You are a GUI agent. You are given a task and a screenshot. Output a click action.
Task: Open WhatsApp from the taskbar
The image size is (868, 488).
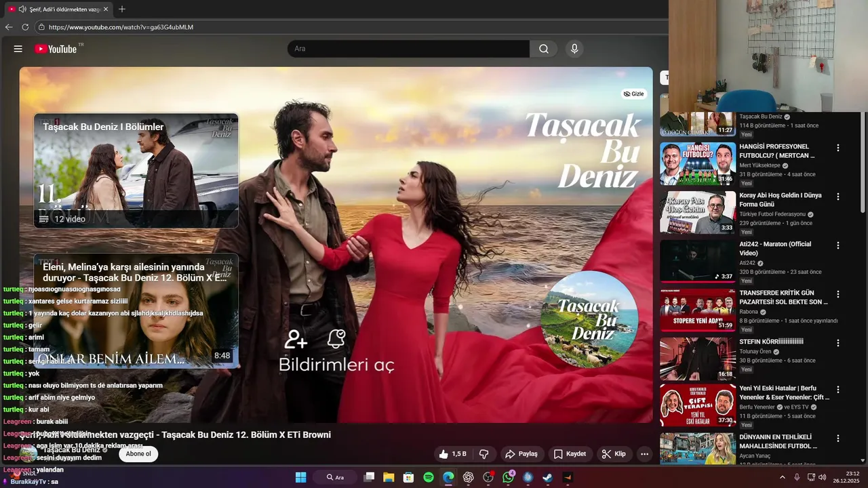(x=508, y=477)
